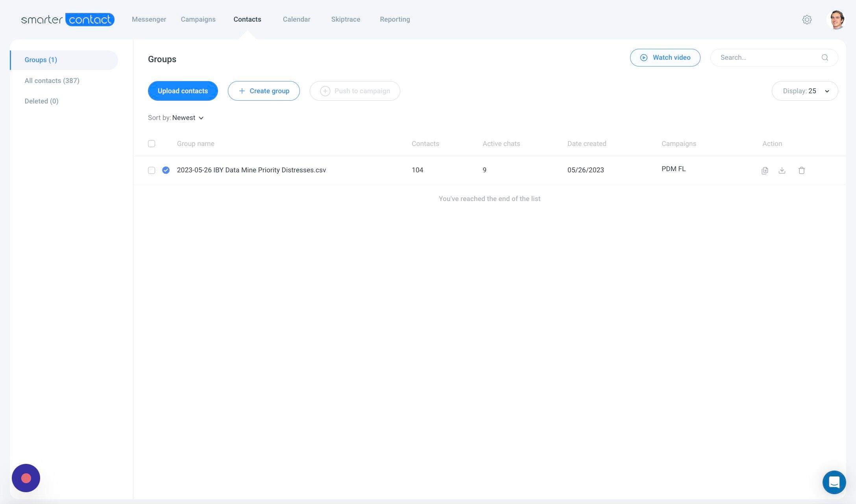
Task: Open the chat support widget
Action: click(x=834, y=482)
